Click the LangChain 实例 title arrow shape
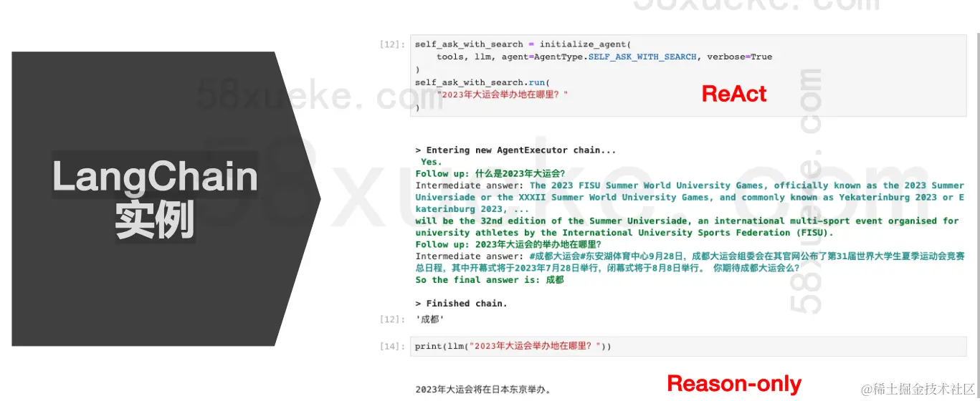 click(x=165, y=198)
